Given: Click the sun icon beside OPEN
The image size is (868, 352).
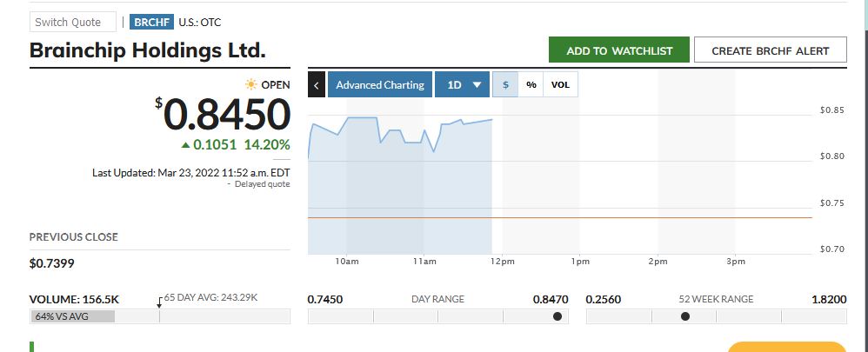Looking at the screenshot, I should [251, 84].
